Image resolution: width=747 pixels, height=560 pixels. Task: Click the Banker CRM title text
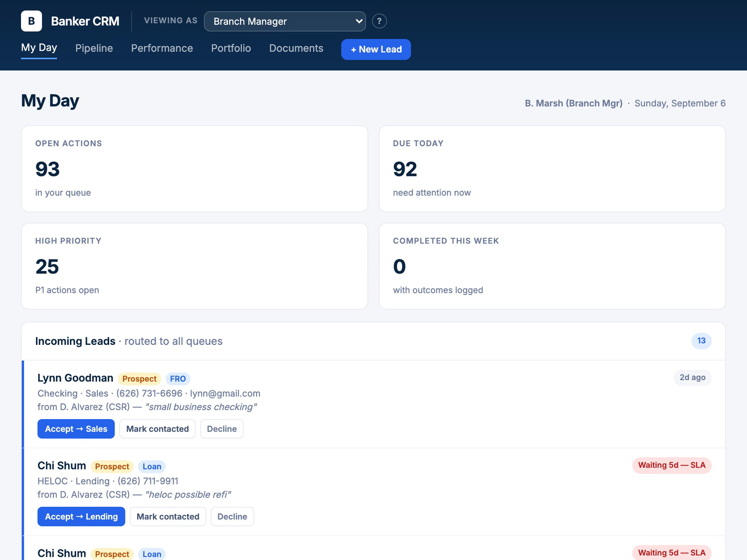(85, 21)
